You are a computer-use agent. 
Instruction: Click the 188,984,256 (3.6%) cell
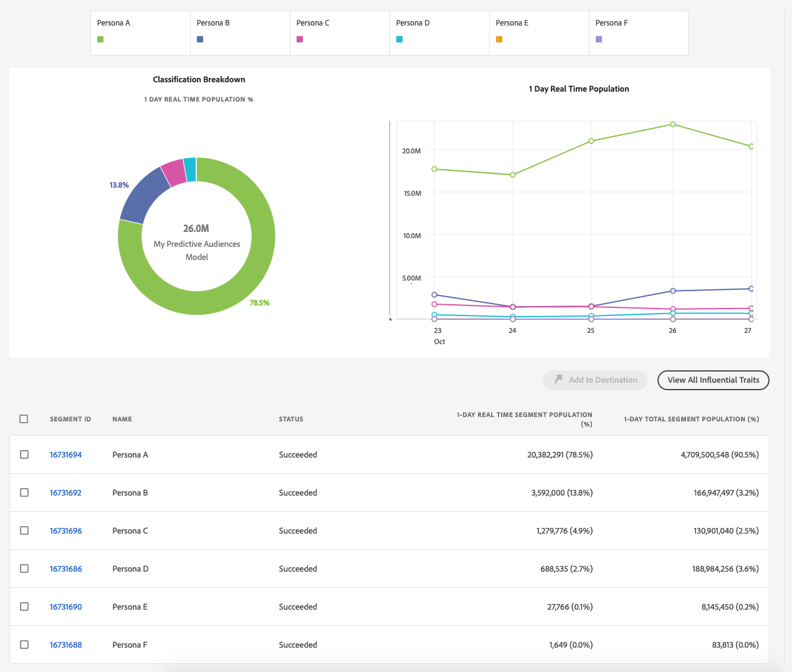(725, 569)
